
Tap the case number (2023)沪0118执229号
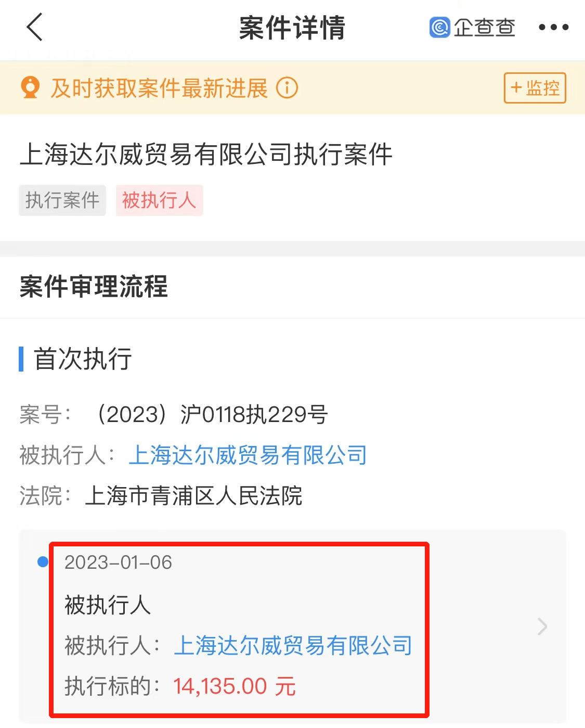pyautogui.click(x=211, y=415)
